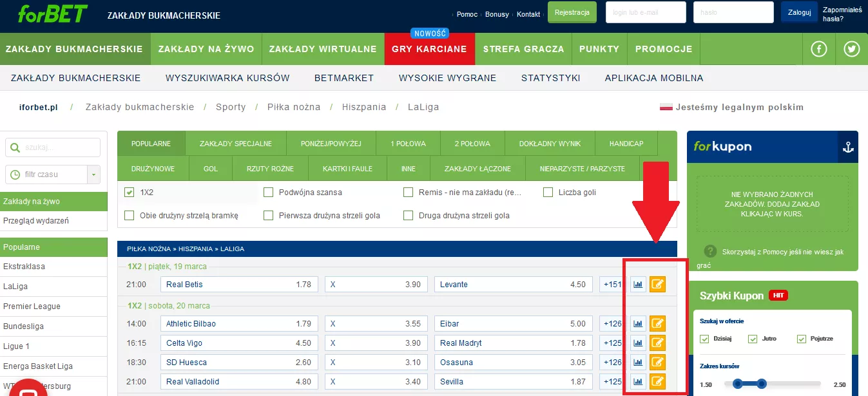Image resolution: width=868 pixels, height=396 pixels.
Task: Open the KARTKI I FAULE tab
Action: pos(348,169)
